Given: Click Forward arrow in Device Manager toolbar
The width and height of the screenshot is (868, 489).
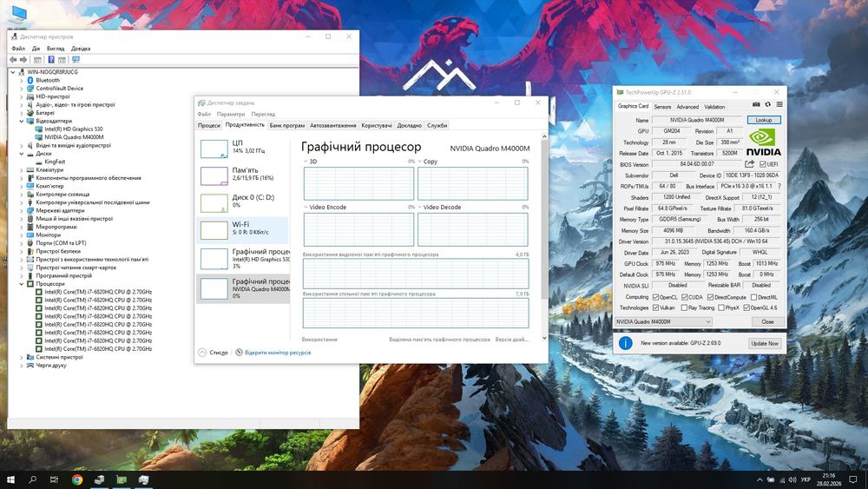Looking at the screenshot, I should pos(23,60).
